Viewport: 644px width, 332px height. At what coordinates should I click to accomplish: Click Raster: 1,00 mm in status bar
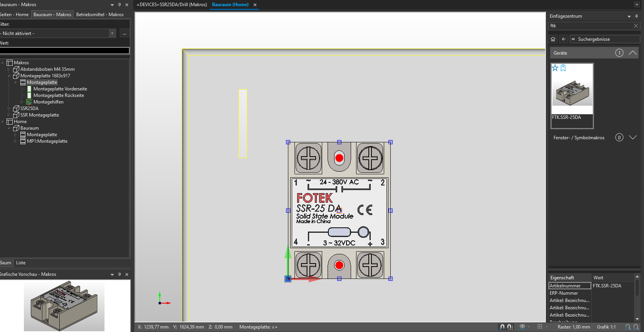pyautogui.click(x=574, y=327)
